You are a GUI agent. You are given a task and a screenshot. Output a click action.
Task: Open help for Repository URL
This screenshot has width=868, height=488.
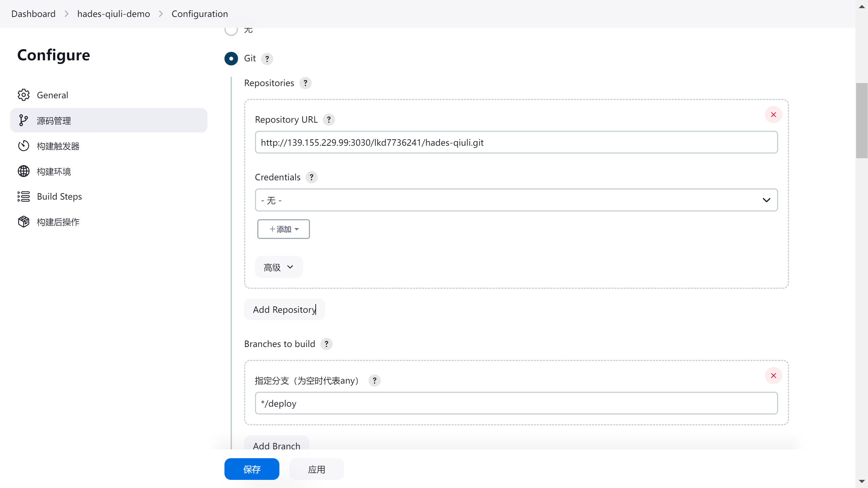tap(329, 120)
